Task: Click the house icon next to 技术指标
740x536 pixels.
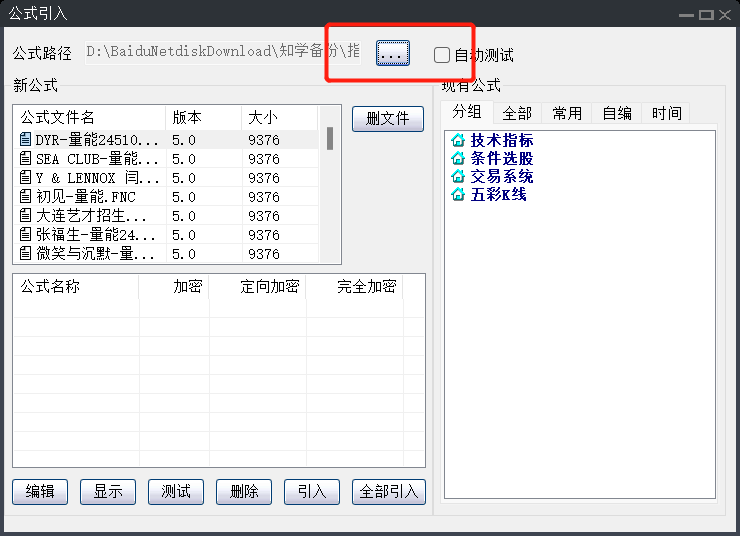Action: (x=458, y=140)
